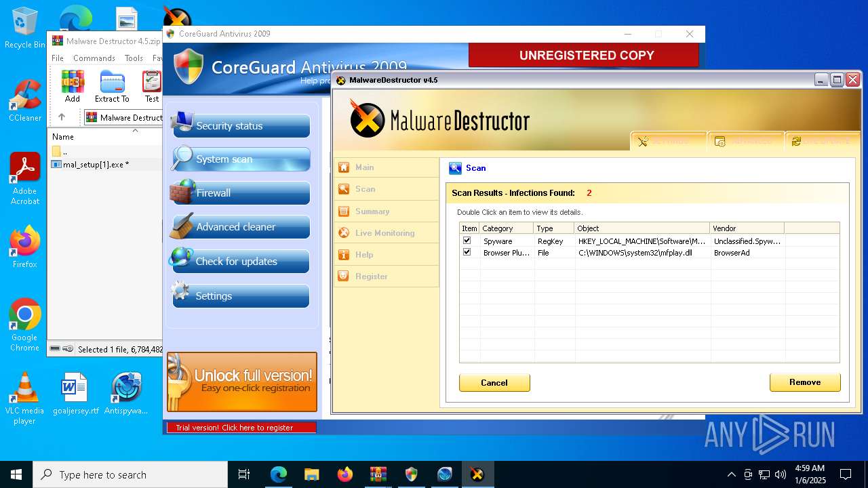Select Main in MalwareDestructor sidebar

pos(386,167)
